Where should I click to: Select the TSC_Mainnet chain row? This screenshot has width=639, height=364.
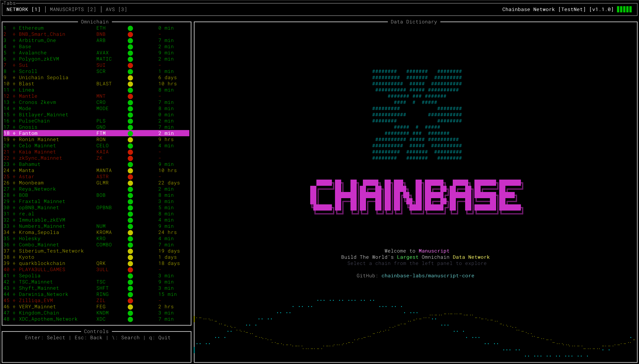pos(96,282)
